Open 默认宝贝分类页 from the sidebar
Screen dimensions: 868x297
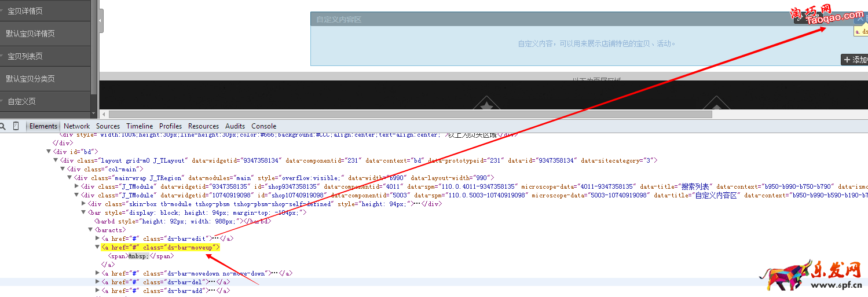[30, 79]
